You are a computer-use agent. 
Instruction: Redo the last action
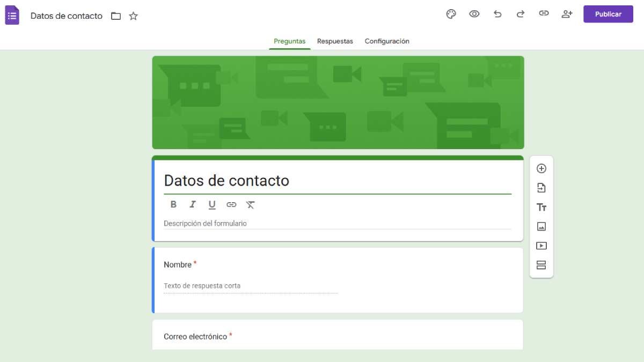click(521, 14)
